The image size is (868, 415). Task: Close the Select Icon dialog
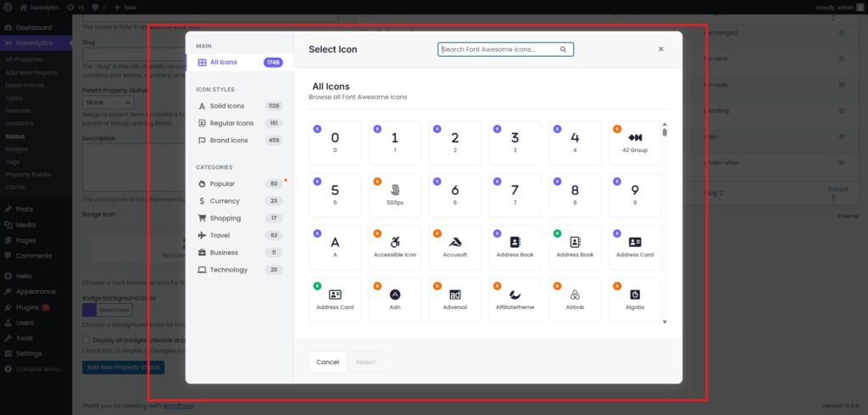661,49
